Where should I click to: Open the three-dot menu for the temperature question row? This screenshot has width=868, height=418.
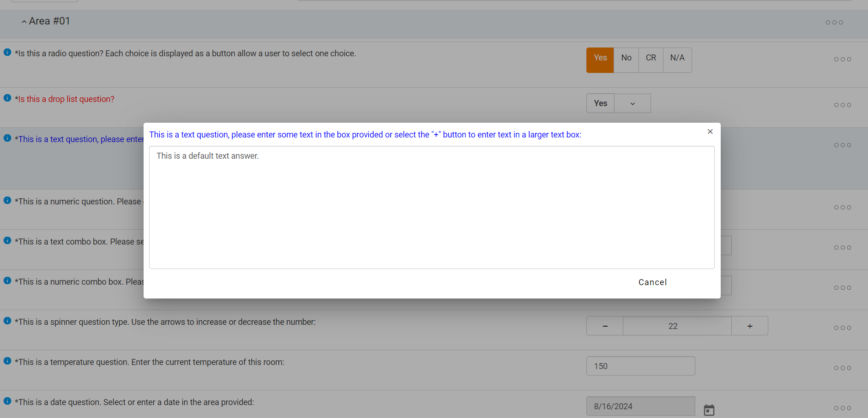(x=843, y=368)
